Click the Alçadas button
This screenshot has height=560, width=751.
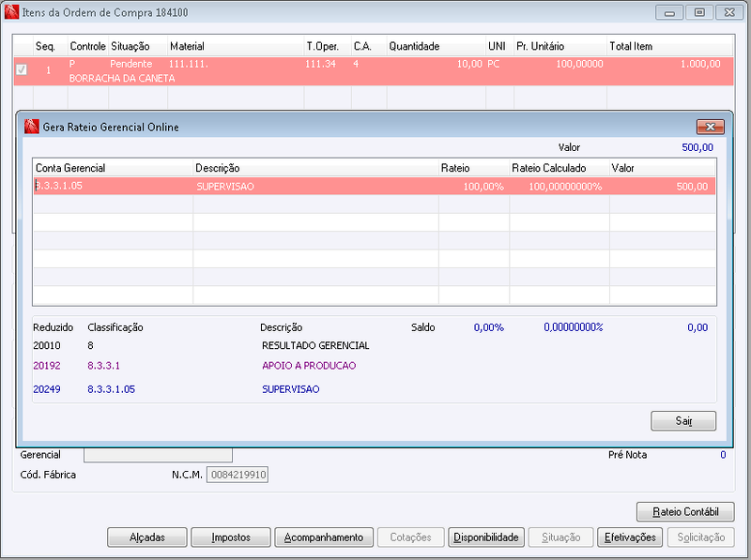[147, 537]
